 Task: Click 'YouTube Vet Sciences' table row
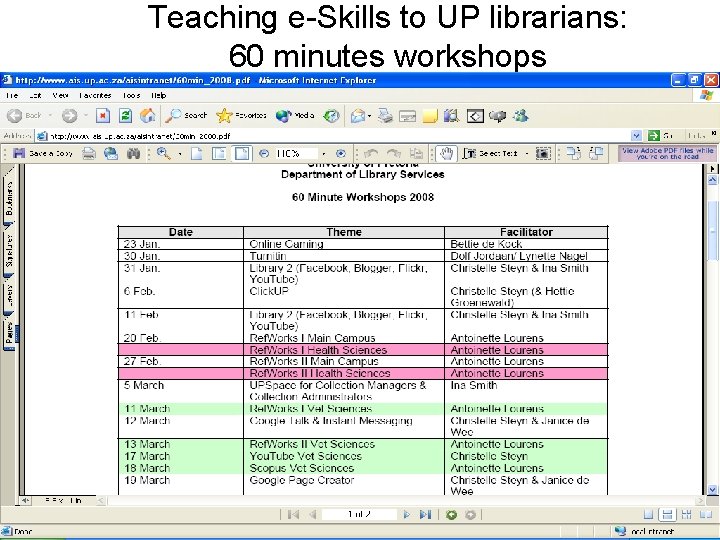tap(363, 456)
